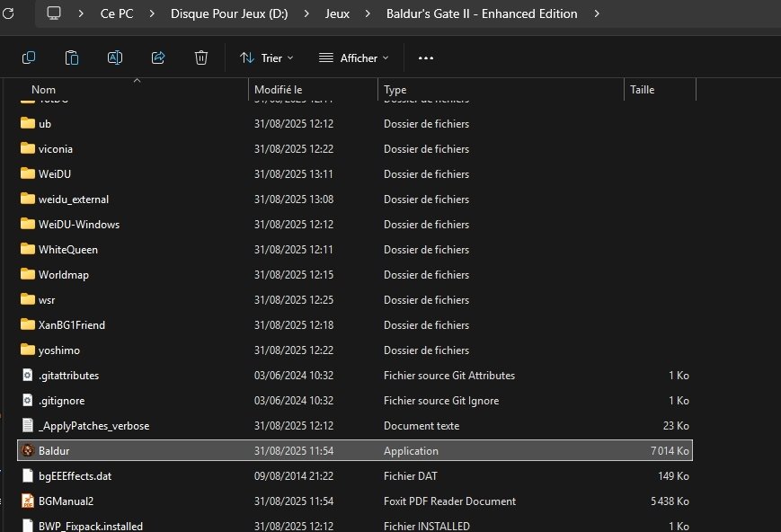Open the three-dots more options menu
The width and height of the screenshot is (781, 532).
point(426,58)
